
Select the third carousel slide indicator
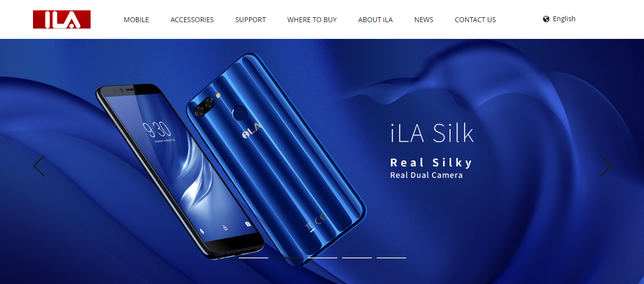[322, 257]
